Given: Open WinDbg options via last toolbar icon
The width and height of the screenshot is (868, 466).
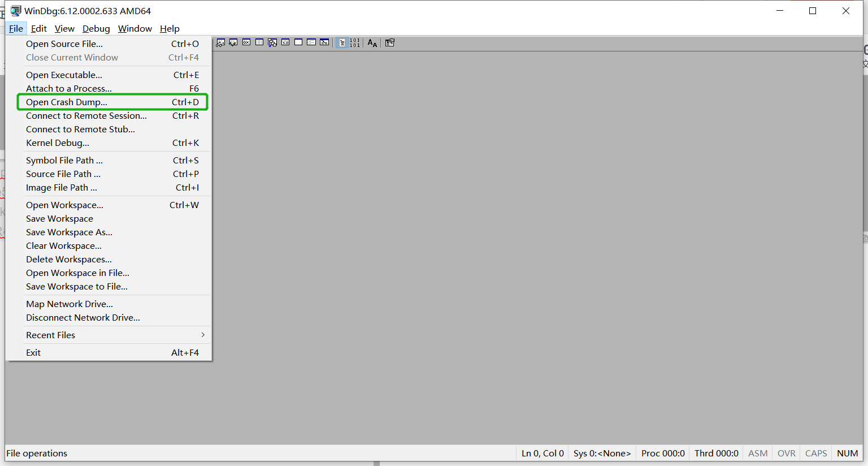Looking at the screenshot, I should (x=389, y=42).
